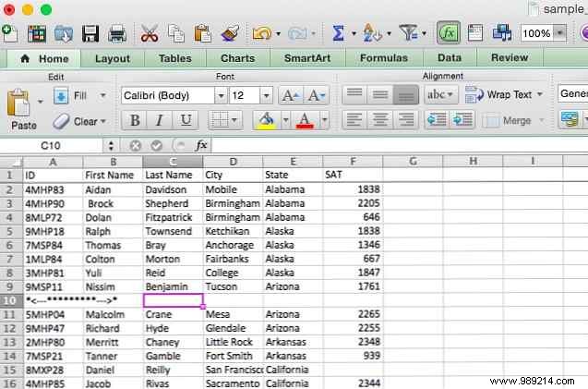
Task: Toggle the formula builder fx button
Action: [x=449, y=33]
